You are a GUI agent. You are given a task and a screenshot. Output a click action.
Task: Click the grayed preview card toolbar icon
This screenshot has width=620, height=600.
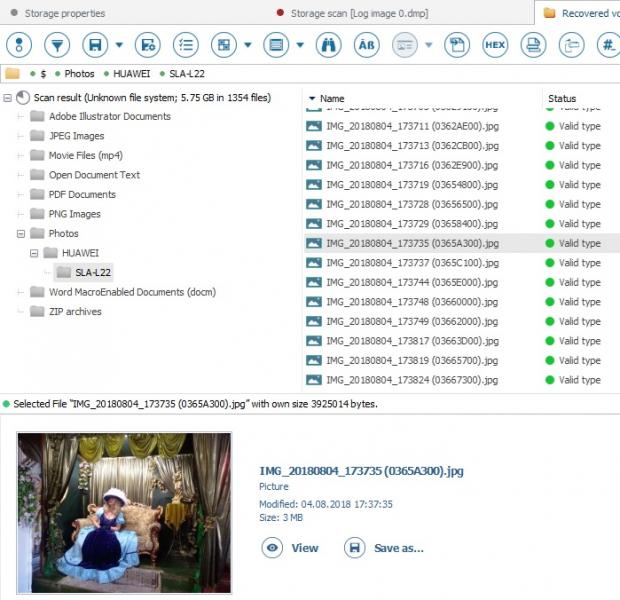click(405, 45)
